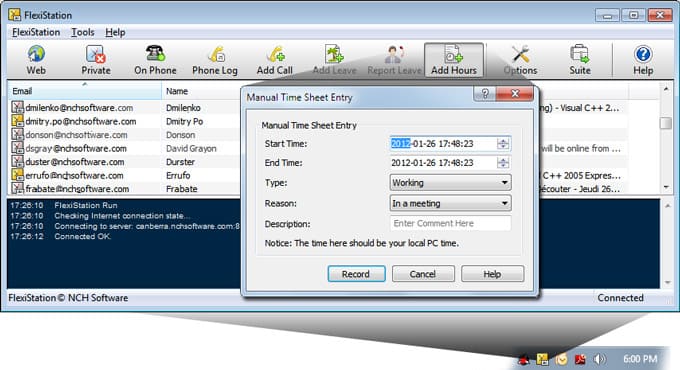Click the log panel scroll up arrow
680x370 pixels.
tap(667, 205)
